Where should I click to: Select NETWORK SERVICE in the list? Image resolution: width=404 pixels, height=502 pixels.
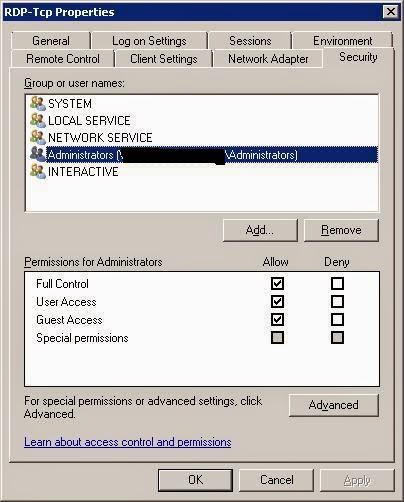(100, 138)
